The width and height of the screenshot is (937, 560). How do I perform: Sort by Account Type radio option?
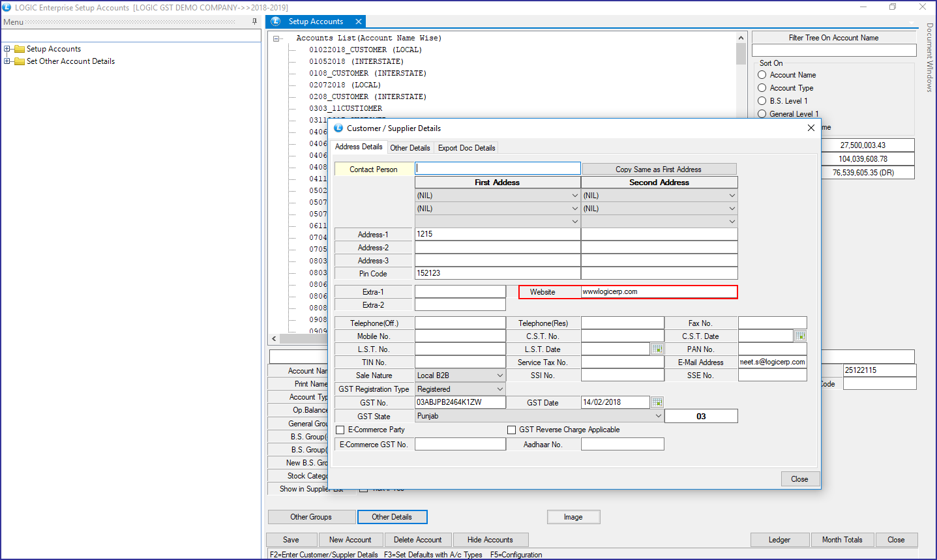(x=762, y=88)
